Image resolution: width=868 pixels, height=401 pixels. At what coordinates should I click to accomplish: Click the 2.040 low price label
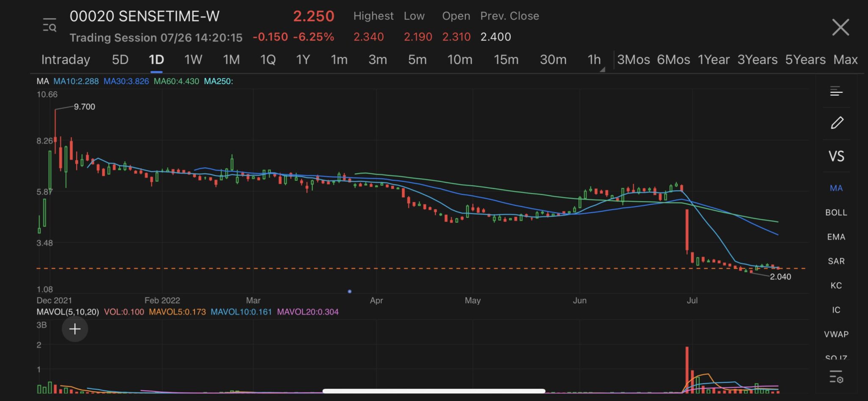point(780,277)
